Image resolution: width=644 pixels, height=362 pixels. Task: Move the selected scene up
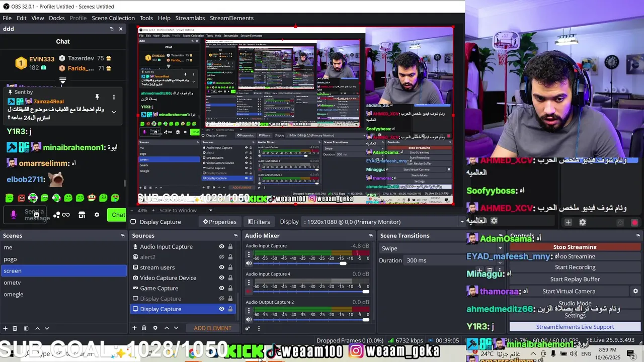coord(37,328)
